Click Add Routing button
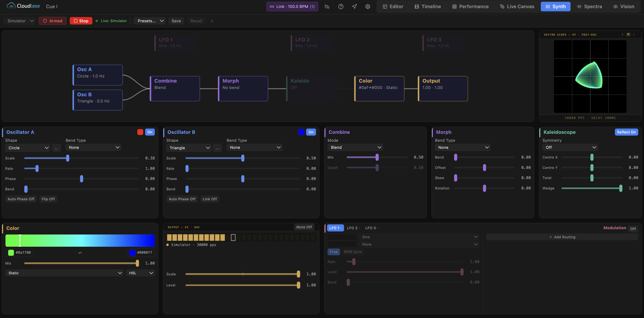The height and width of the screenshot is (318, 644). [562, 237]
